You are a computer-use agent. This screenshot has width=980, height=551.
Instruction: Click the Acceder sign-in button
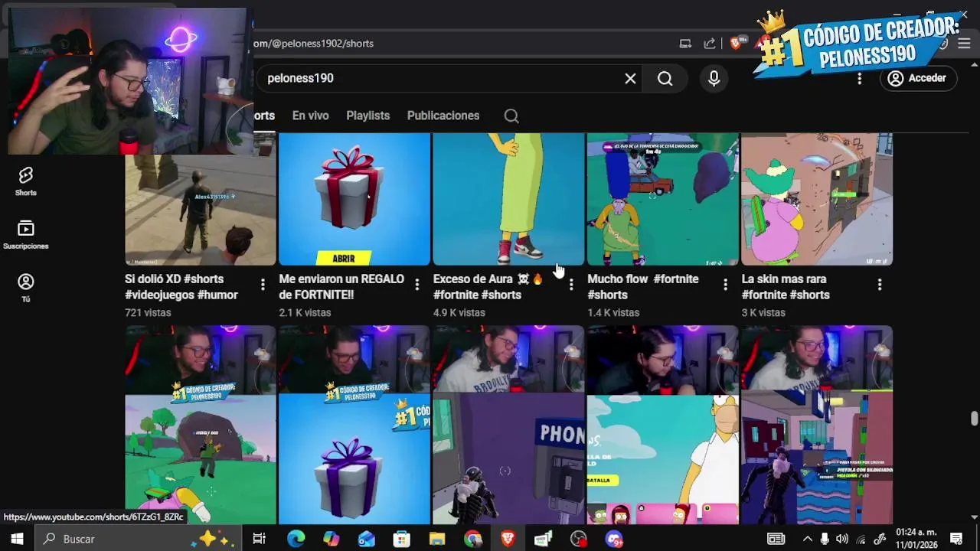coord(917,78)
